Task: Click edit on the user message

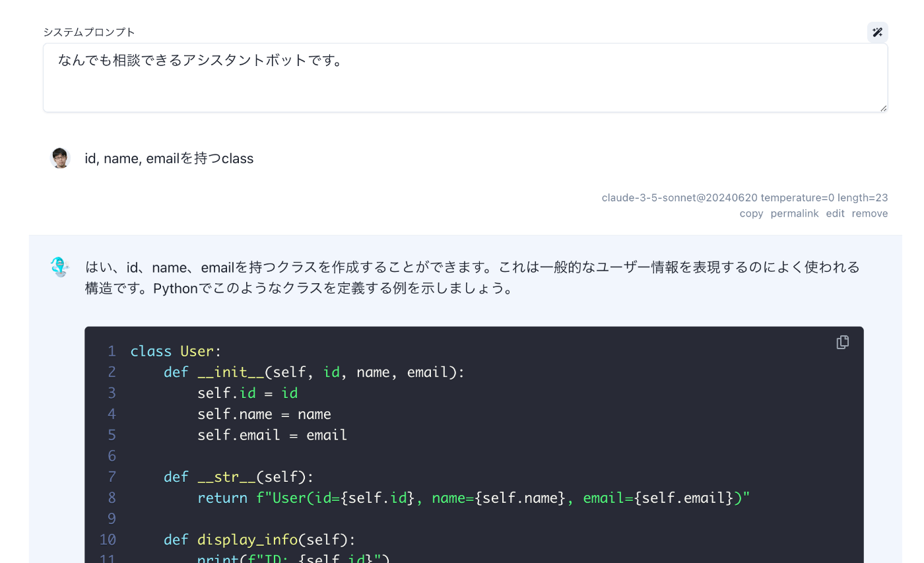Action: (835, 213)
